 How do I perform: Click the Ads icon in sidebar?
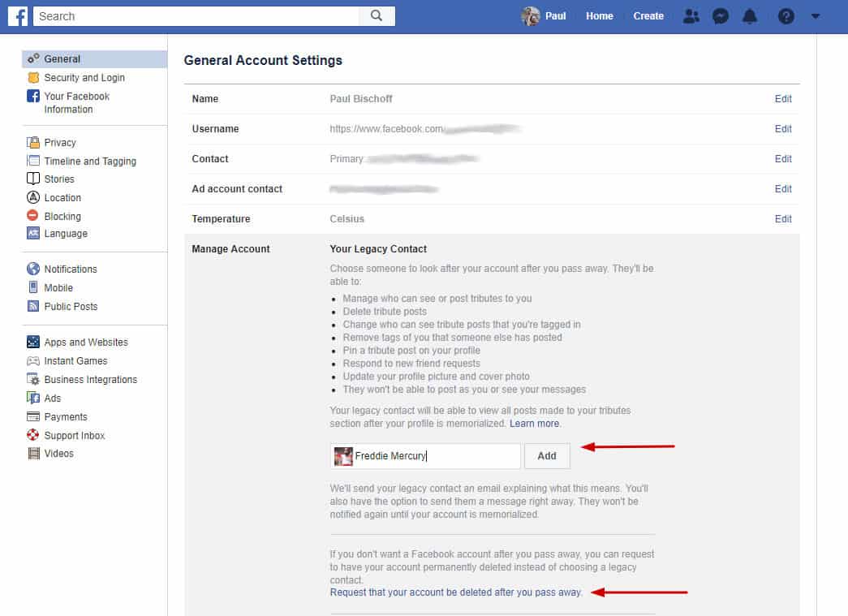point(33,398)
